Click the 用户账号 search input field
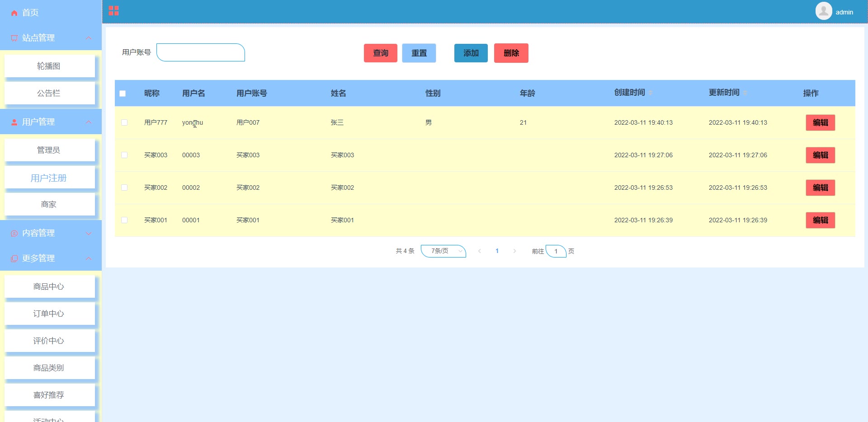 [x=201, y=52]
